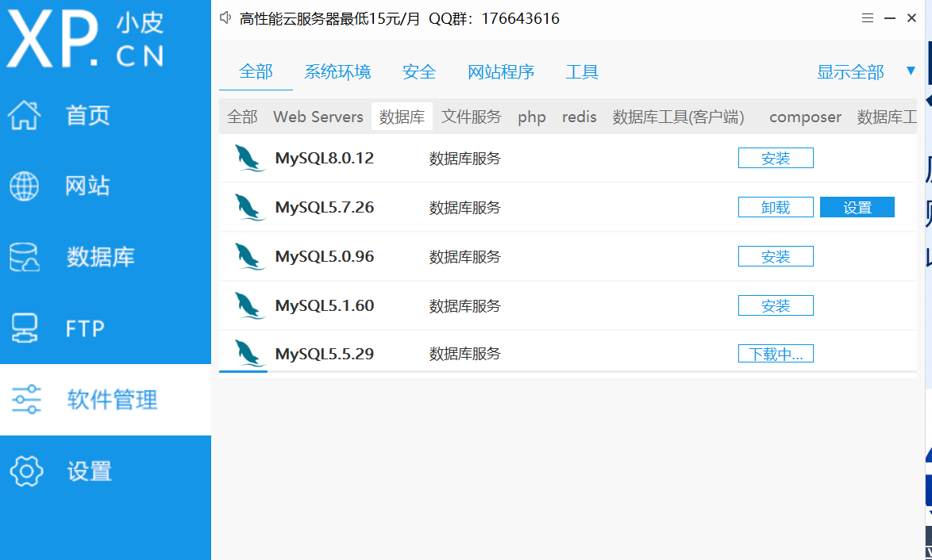The height and width of the screenshot is (560, 932).
Task: Click the MySQL5.0.96 dolphin icon
Action: pos(249,256)
